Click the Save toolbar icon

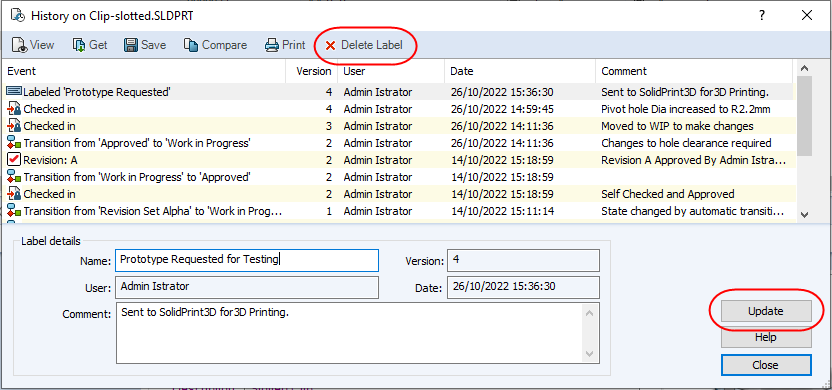click(x=131, y=45)
